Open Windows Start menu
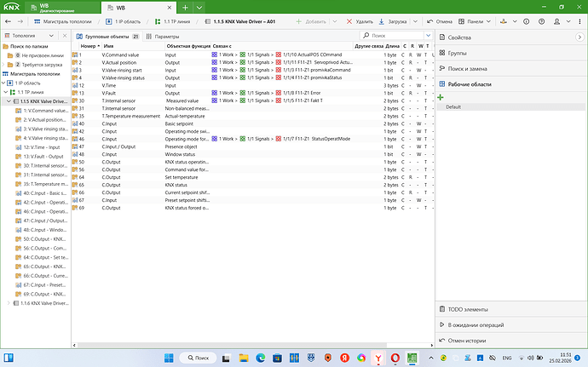Screen dimensions: 588x367 coord(169,358)
